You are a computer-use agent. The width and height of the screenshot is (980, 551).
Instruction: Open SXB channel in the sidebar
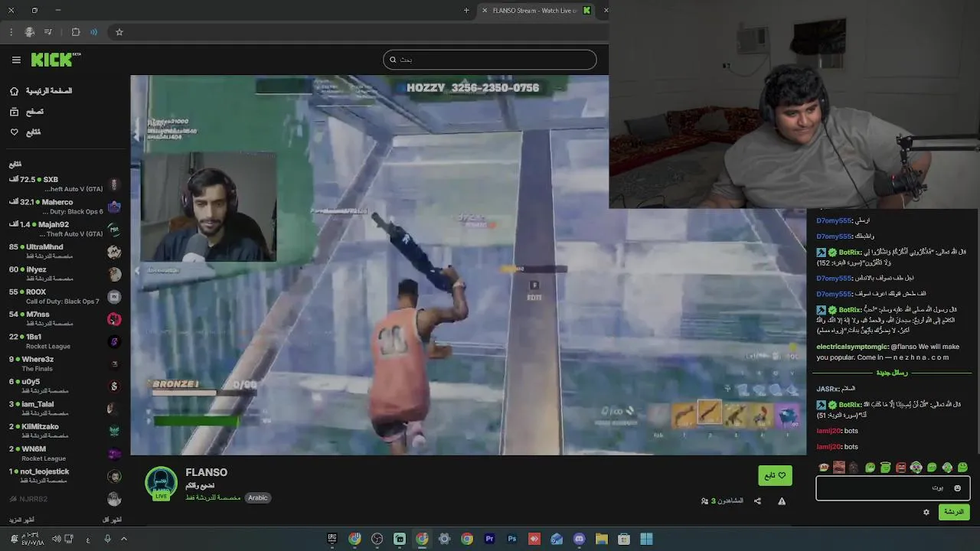point(64,184)
